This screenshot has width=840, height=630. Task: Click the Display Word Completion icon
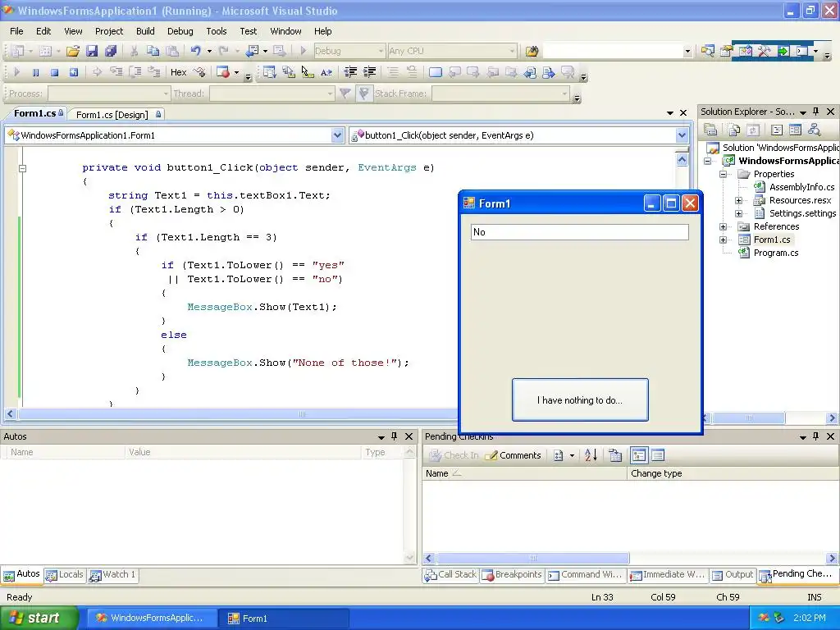pyautogui.click(x=326, y=72)
